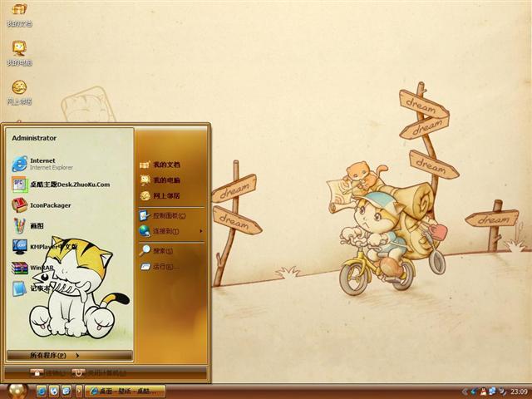The image size is (532, 399).
Task: Click the volume speaker tray icon
Action: (x=502, y=392)
